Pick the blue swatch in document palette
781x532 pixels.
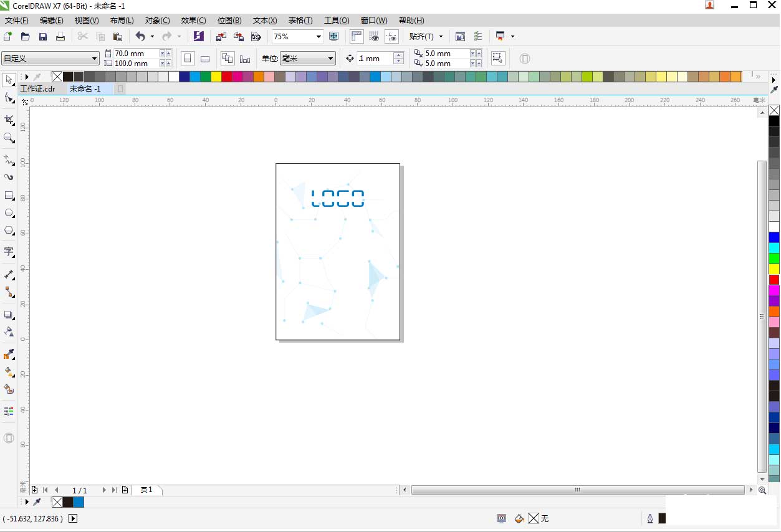click(79, 502)
